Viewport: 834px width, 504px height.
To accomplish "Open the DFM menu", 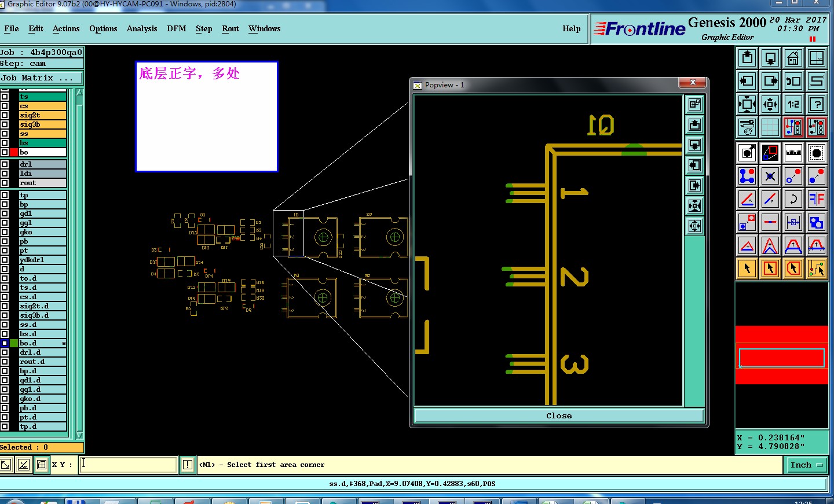I will pyautogui.click(x=177, y=28).
